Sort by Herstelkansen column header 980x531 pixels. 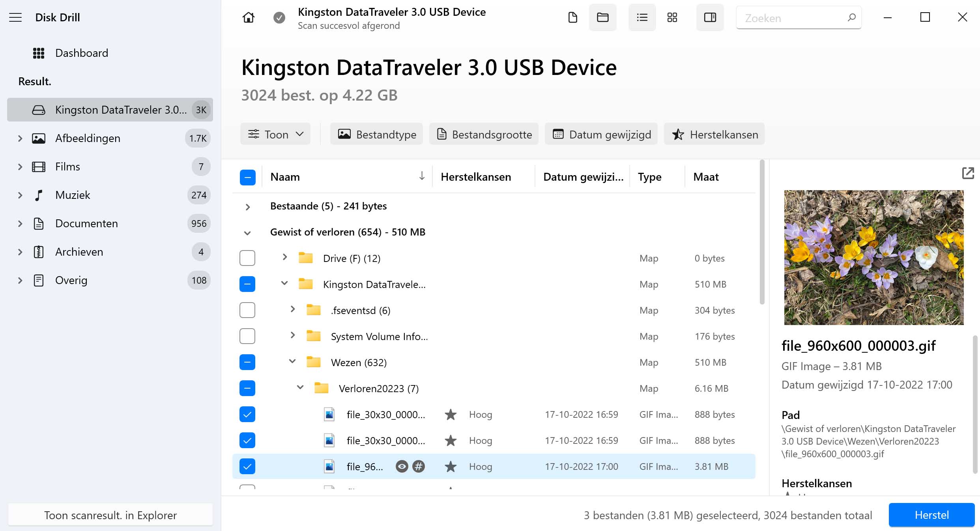point(476,177)
